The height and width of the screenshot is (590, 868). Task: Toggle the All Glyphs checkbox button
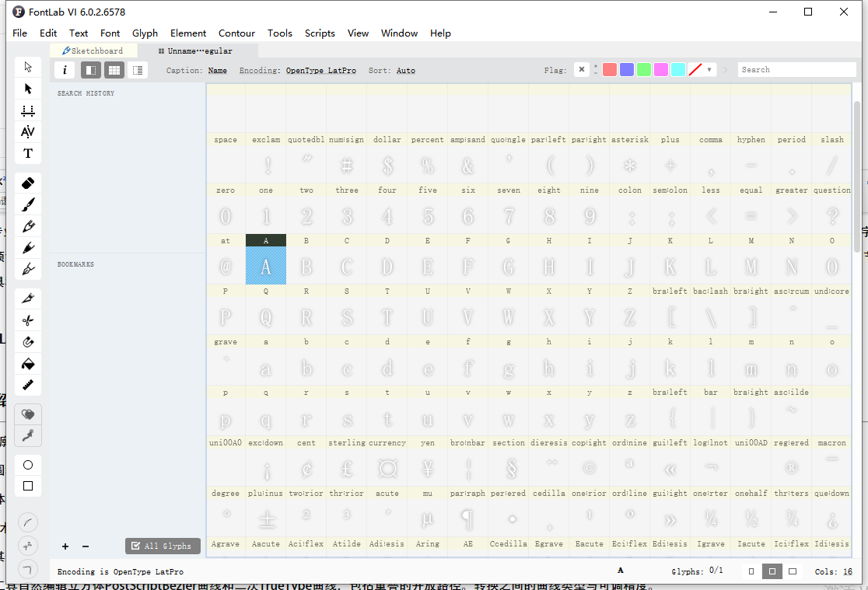[x=163, y=546]
